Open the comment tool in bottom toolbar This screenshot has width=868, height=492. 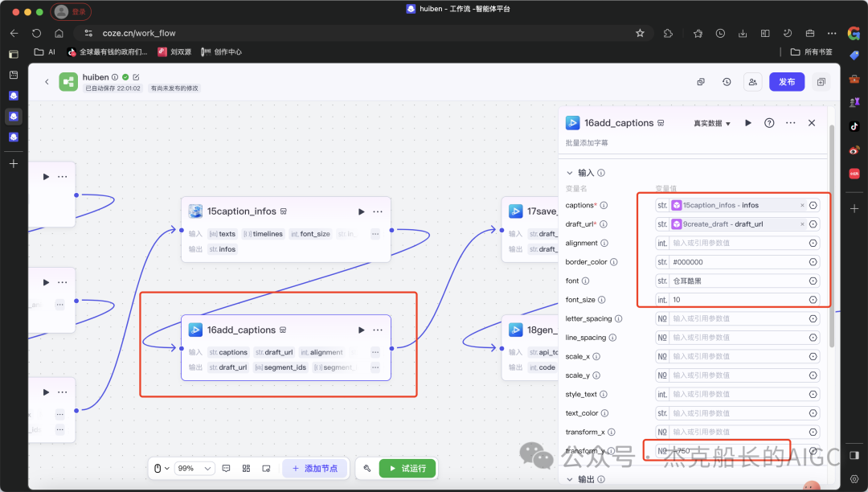[x=227, y=468]
